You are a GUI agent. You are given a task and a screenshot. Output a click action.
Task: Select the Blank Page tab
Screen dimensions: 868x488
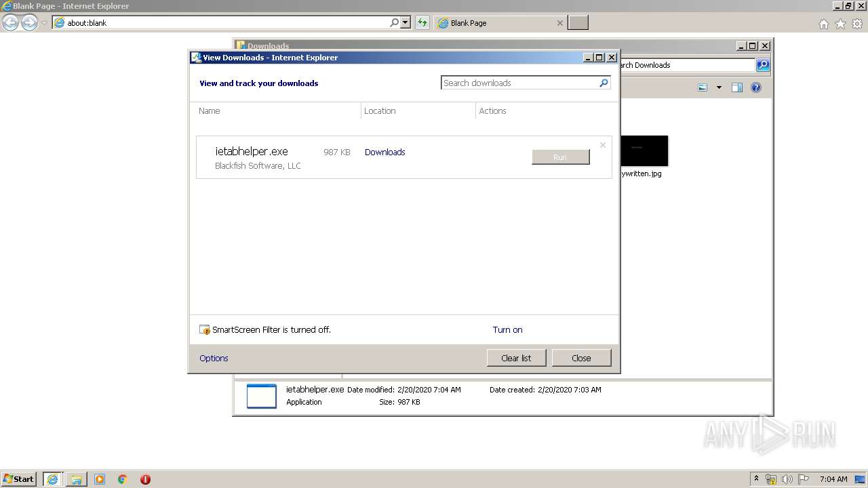pos(500,23)
